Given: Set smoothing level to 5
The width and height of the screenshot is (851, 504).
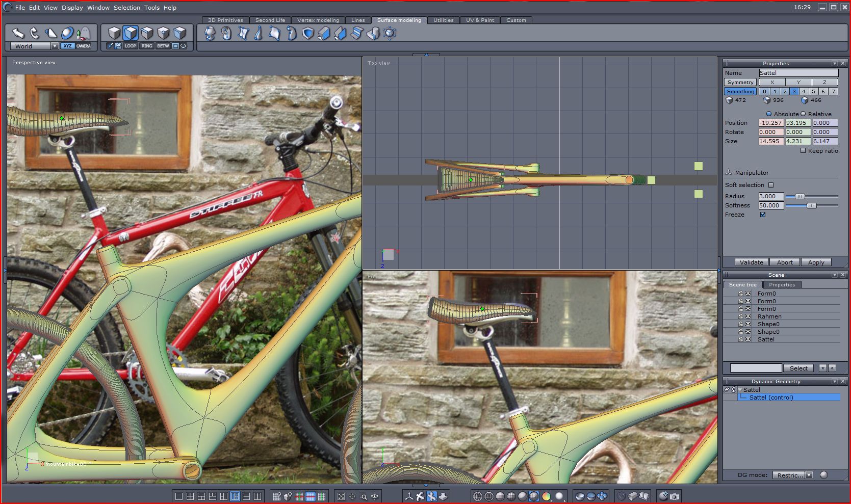Looking at the screenshot, I should pyautogui.click(x=813, y=91).
